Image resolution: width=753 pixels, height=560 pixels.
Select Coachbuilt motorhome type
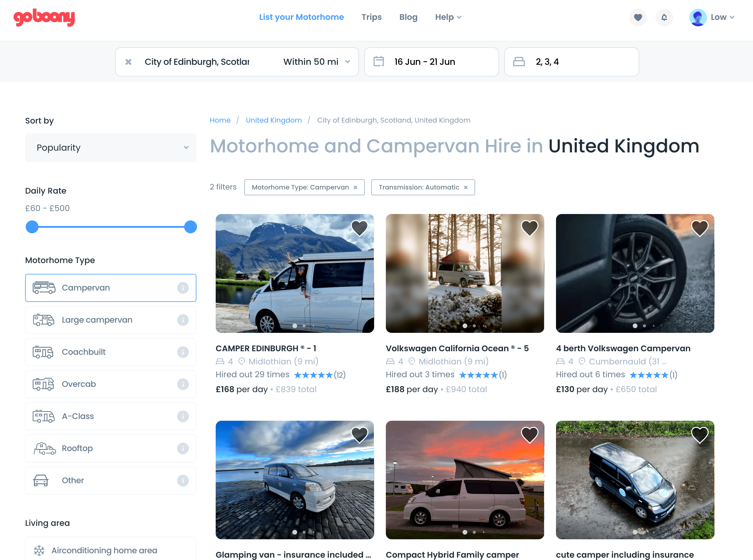[111, 352]
